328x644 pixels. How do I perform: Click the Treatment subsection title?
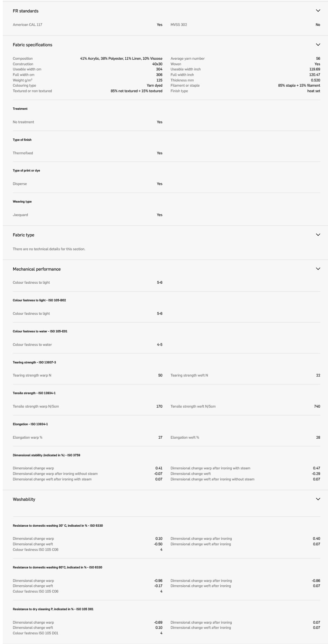pyautogui.click(x=20, y=109)
